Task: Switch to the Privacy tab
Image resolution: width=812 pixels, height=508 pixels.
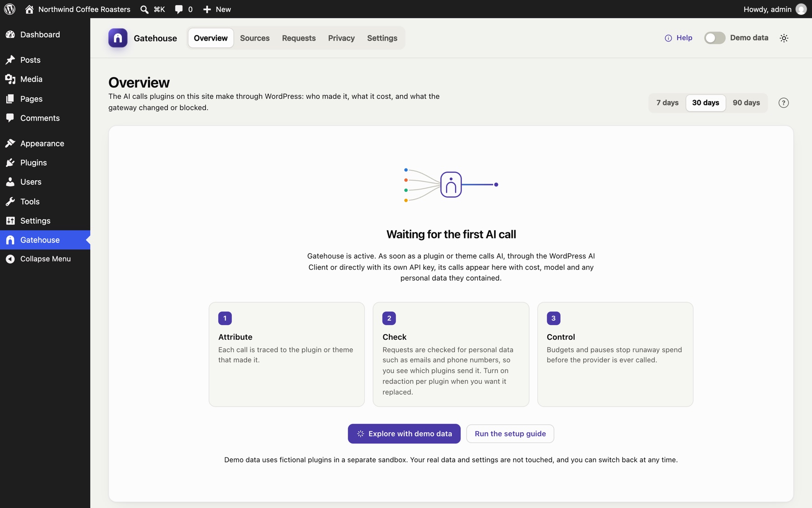Action: (x=341, y=38)
